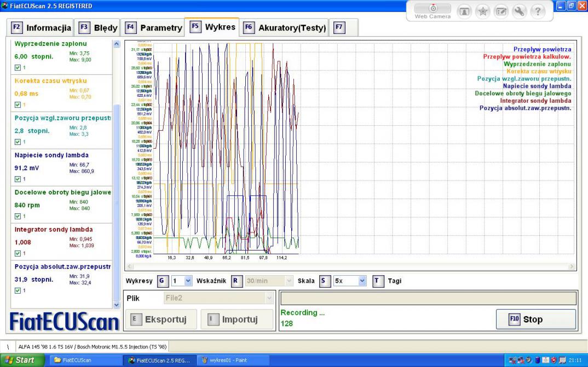Open the Wykresy number dropdown
The width and height of the screenshot is (588, 367).
pos(188,281)
